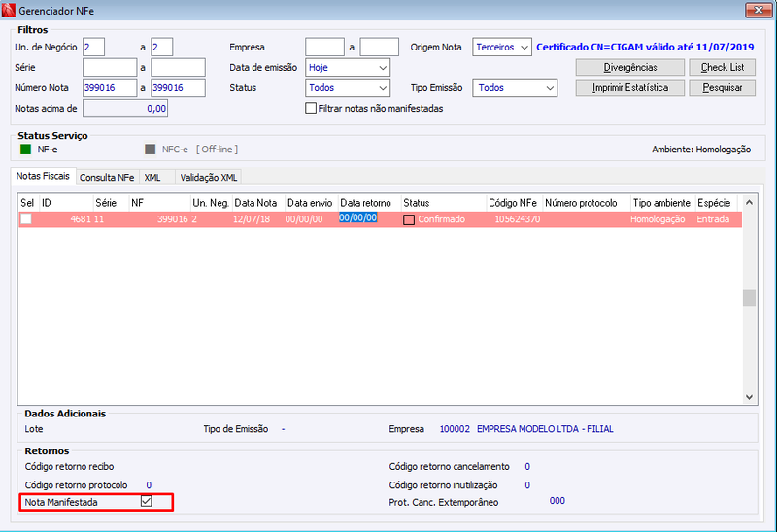Click the 105624370 Código NFe cell
Image resolution: width=777 pixels, height=532 pixels.
(x=518, y=219)
